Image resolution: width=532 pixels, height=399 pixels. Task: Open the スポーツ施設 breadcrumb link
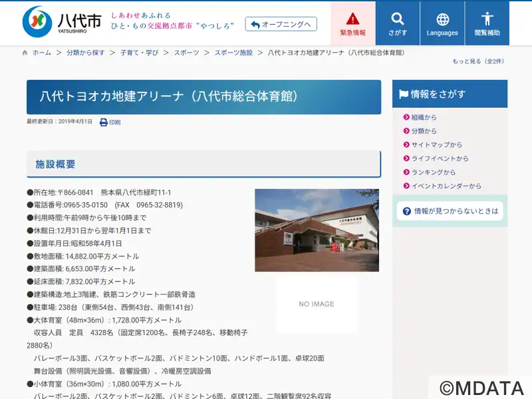(x=233, y=53)
